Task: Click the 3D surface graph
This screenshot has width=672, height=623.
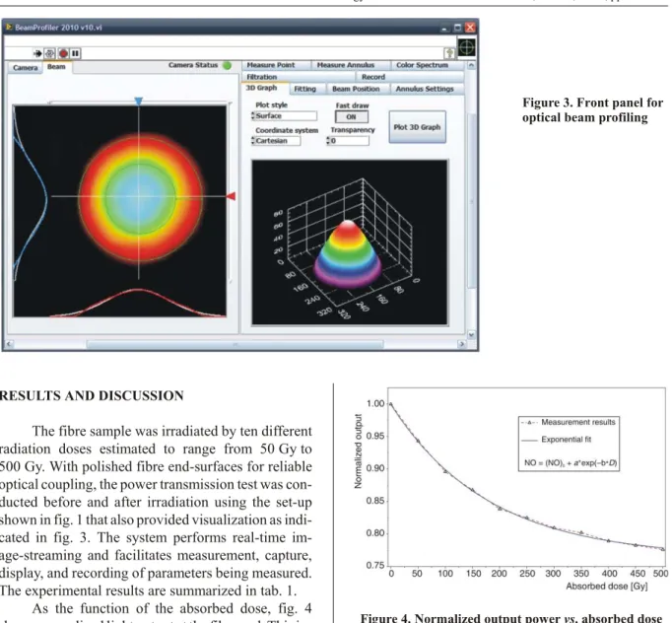Action: coord(349,242)
